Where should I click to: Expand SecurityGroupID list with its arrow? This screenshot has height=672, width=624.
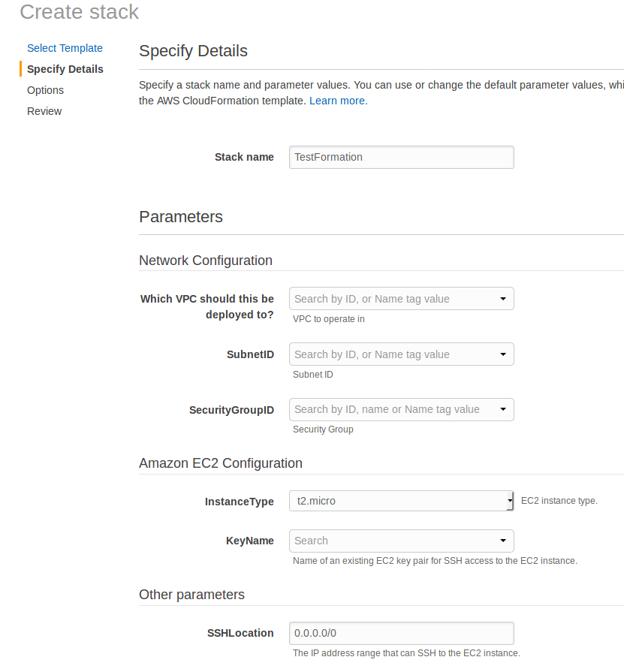[x=503, y=410]
